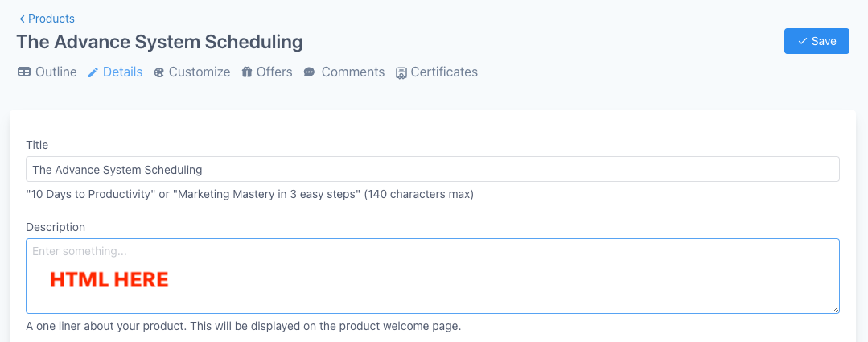This screenshot has width=868, height=342.
Task: Go back via the Products breadcrumb link
Action: [x=51, y=19]
